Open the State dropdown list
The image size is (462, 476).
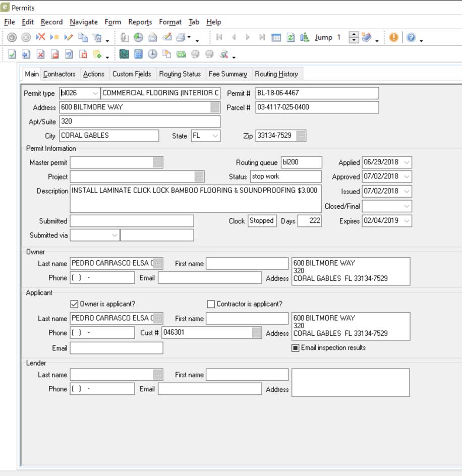pyautogui.click(x=215, y=136)
